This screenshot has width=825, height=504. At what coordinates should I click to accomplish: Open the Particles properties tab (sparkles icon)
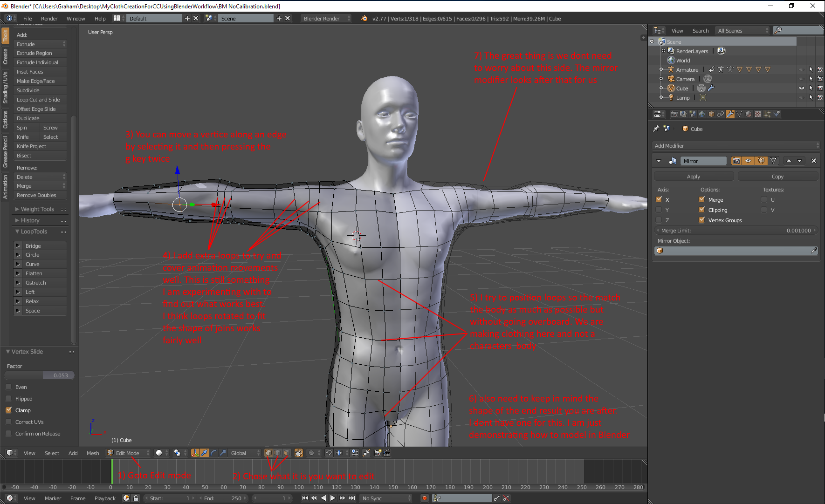coord(767,114)
